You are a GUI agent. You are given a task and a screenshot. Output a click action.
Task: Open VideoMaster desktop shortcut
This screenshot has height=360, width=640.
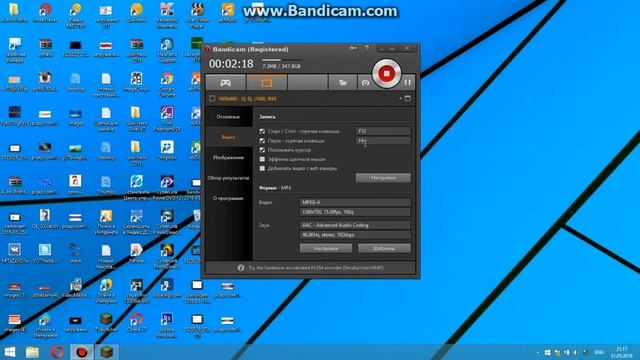[x=76, y=288]
